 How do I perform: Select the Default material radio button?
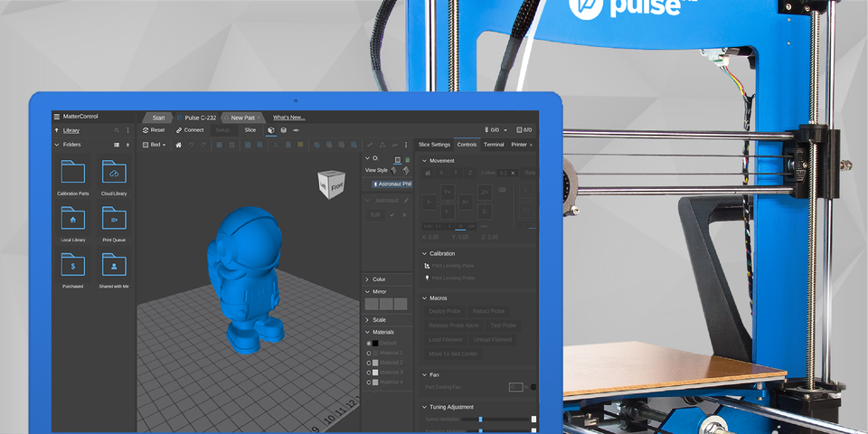point(369,344)
